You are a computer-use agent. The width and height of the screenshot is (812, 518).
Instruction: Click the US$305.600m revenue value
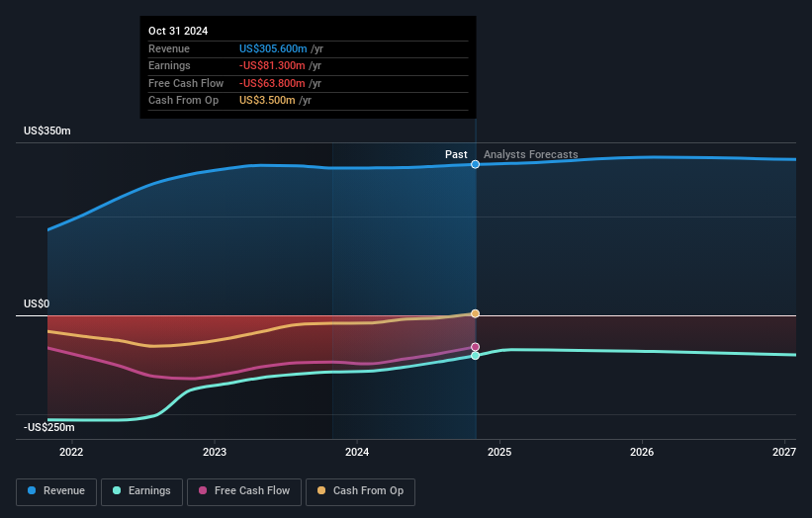[x=273, y=48]
